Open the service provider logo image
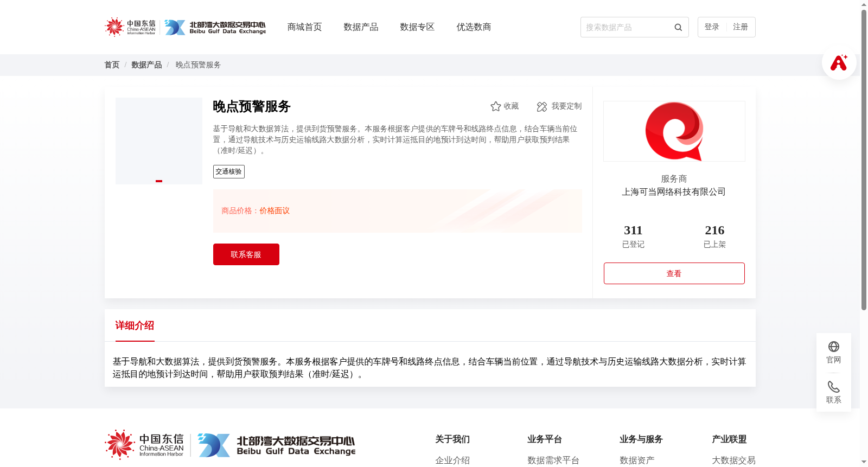 tap(674, 131)
